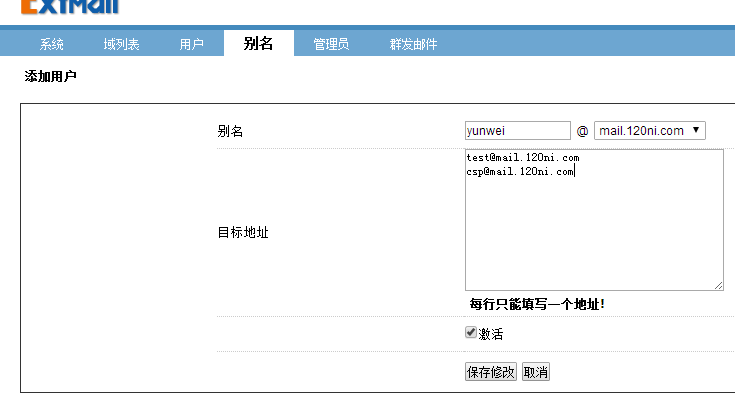Click the csp@mail.120ni.com address line
735x397 pixels.
[520, 172]
